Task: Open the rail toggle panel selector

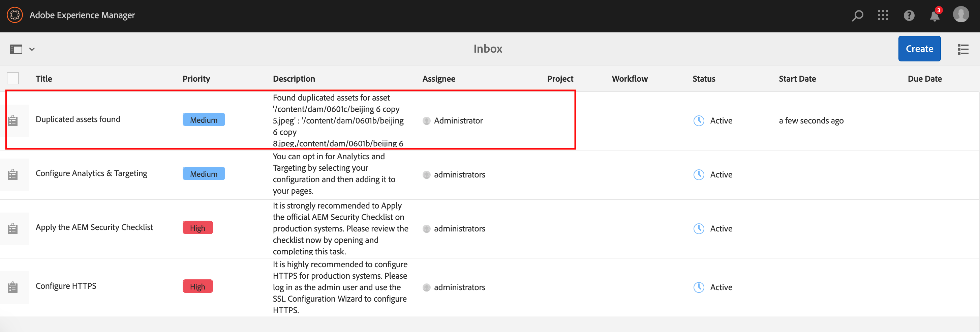Action: click(x=16, y=49)
